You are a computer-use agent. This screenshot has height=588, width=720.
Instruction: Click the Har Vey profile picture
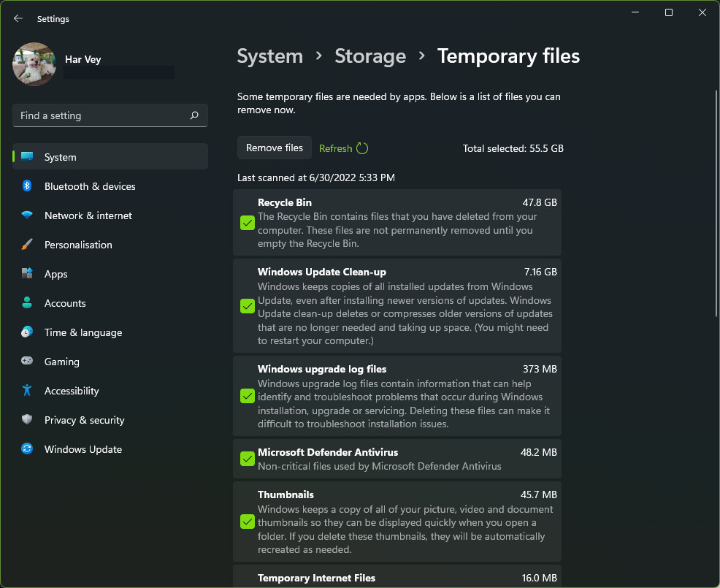34,64
